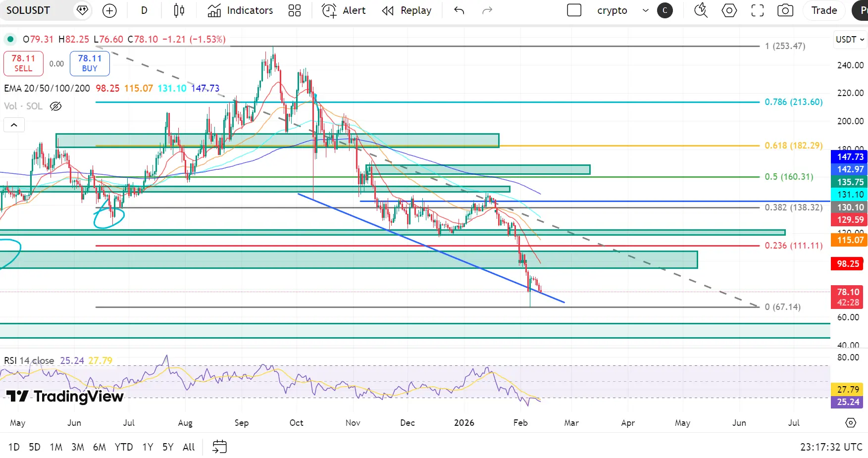Open the USDT currency dropdown
Image resolution: width=868 pixels, height=458 pixels.
click(x=850, y=40)
